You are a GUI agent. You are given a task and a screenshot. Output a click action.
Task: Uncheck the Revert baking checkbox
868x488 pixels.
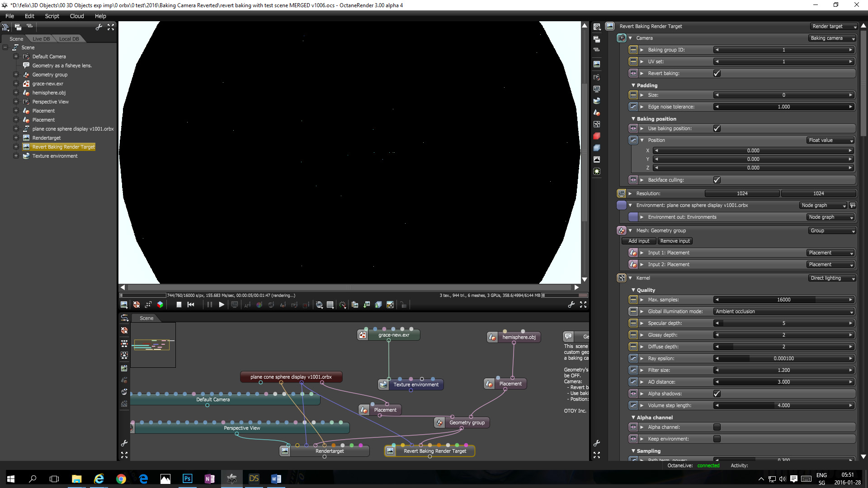717,73
